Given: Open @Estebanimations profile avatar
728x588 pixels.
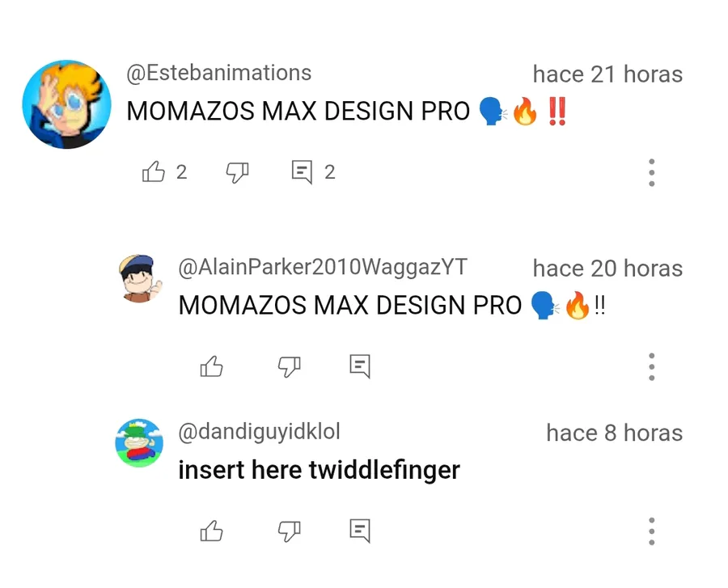Looking at the screenshot, I should coord(67,104).
